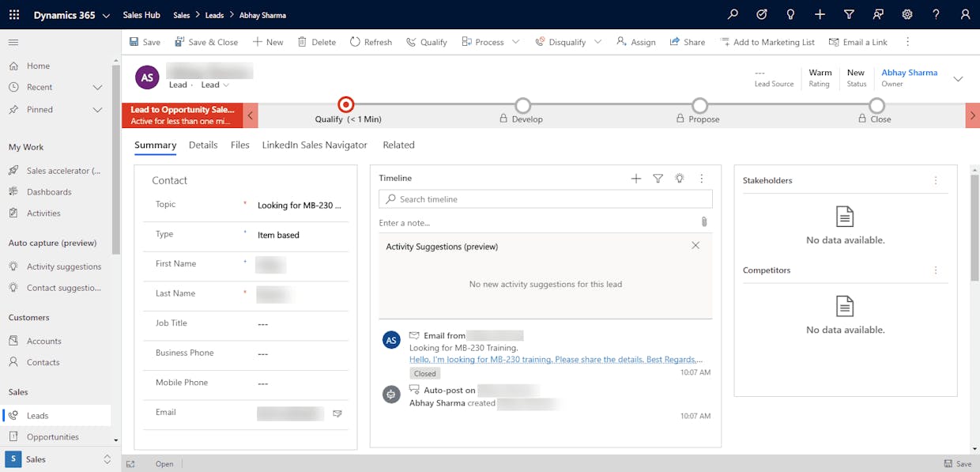Viewport: 980px width, 472px height.
Task: Share this lead record
Action: click(x=688, y=42)
